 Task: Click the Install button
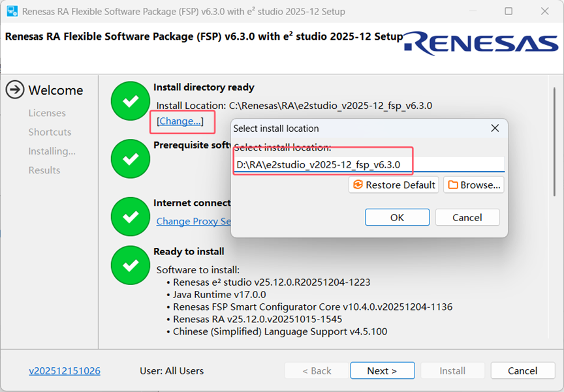(452, 370)
